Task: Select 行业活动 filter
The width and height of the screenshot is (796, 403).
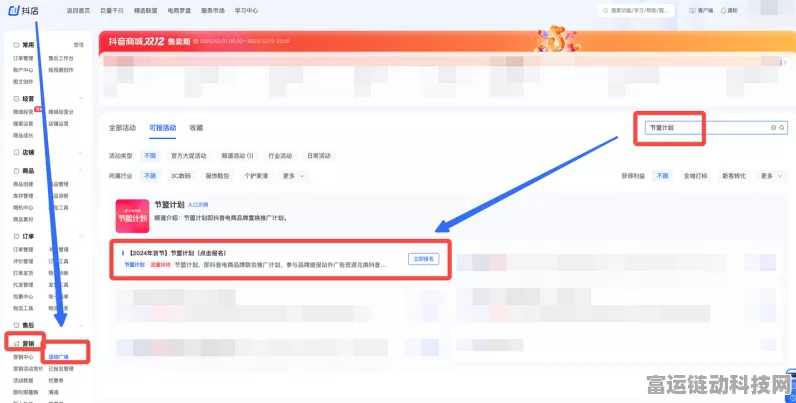Action: [280, 156]
